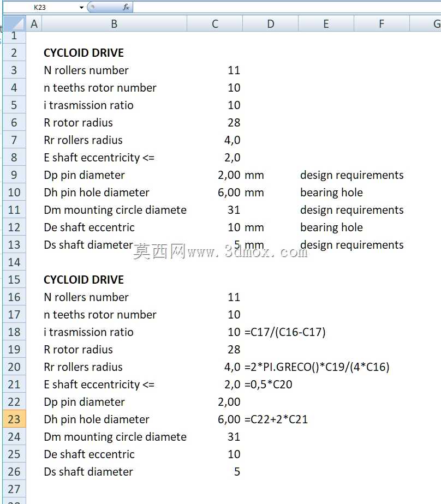
Task: Click 'Dm mounting circle diamete' in row 11
Action: [115, 210]
